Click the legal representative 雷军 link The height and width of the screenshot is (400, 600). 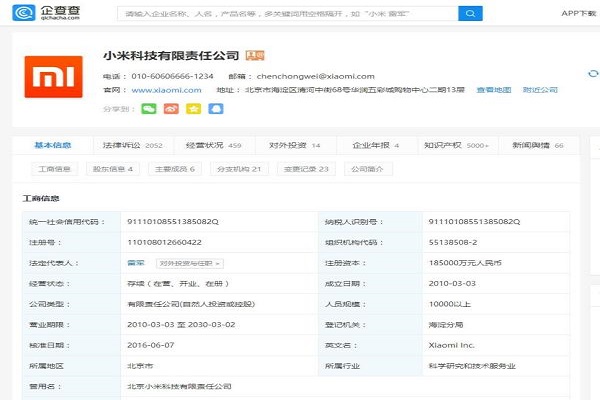[135, 263]
